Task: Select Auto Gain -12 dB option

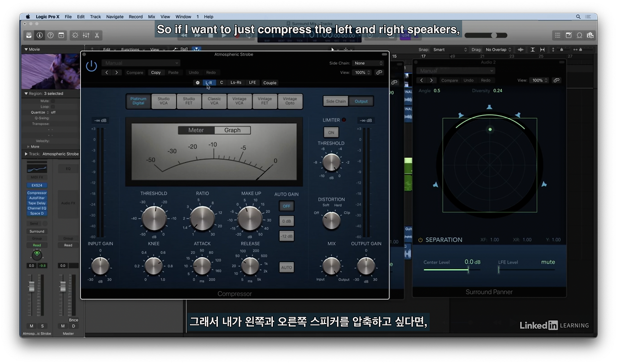Action: [x=286, y=236]
